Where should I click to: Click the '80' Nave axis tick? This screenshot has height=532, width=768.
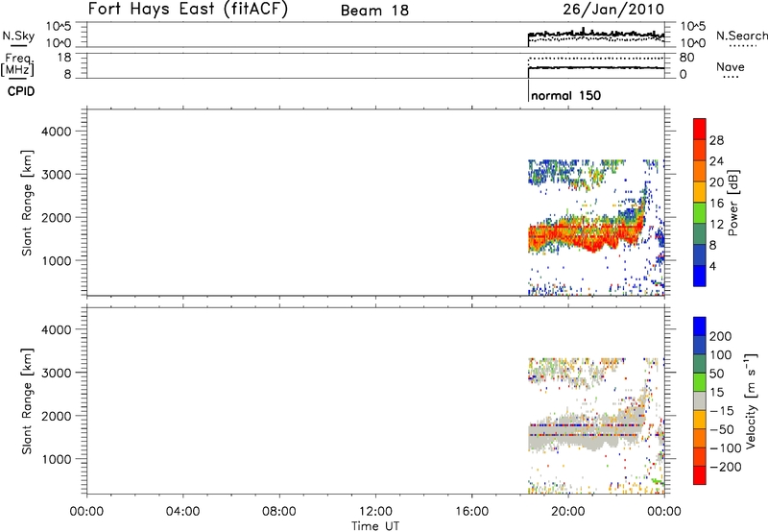686,58
